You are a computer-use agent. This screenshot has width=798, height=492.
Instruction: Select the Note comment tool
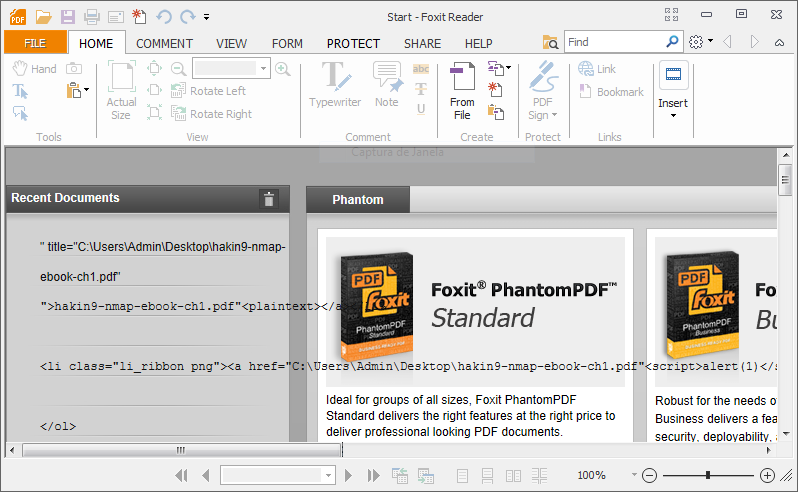click(387, 84)
